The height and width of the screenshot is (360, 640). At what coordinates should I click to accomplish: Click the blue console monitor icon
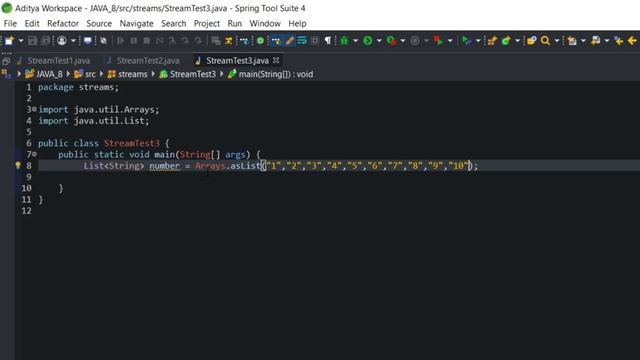[x=88, y=40]
